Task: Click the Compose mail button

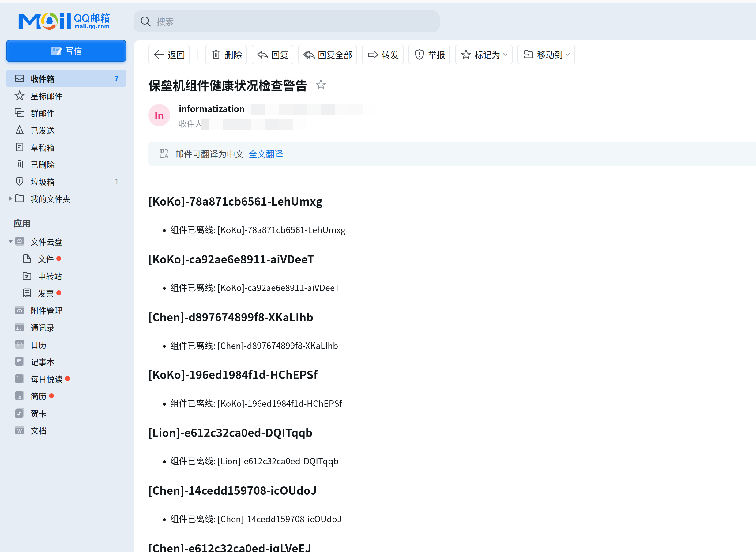Action: [66, 51]
